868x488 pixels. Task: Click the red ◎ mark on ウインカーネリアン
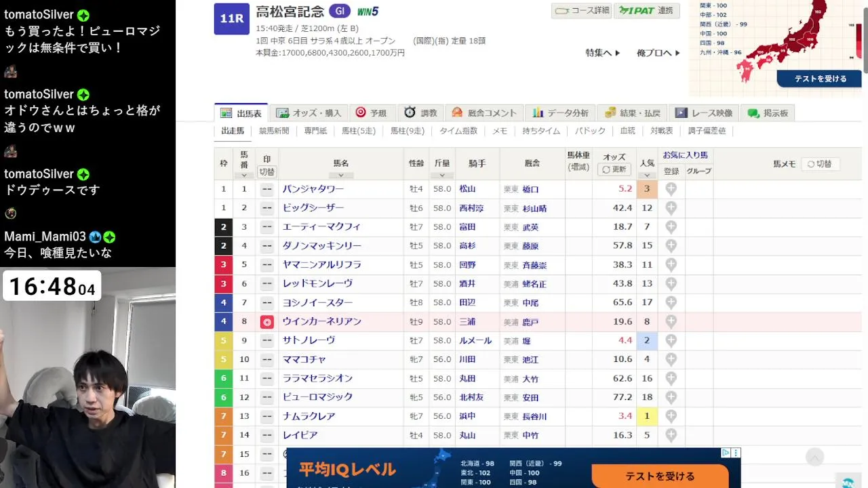tap(267, 322)
